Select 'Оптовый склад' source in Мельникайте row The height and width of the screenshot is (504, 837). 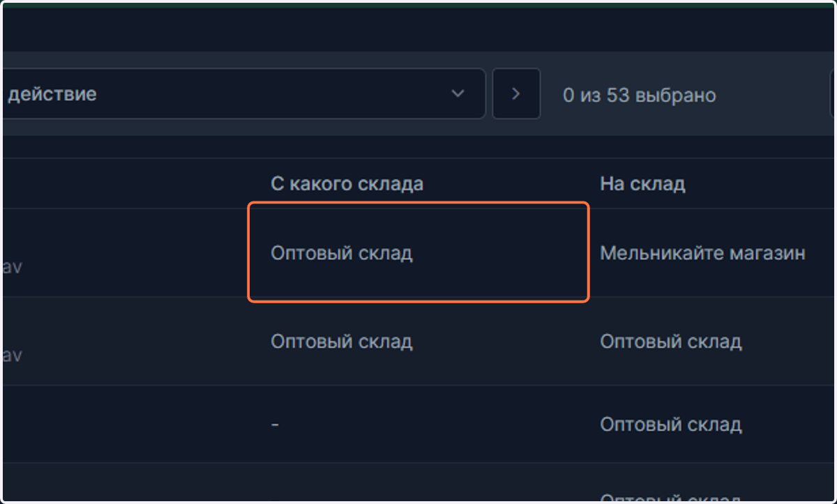pos(342,253)
